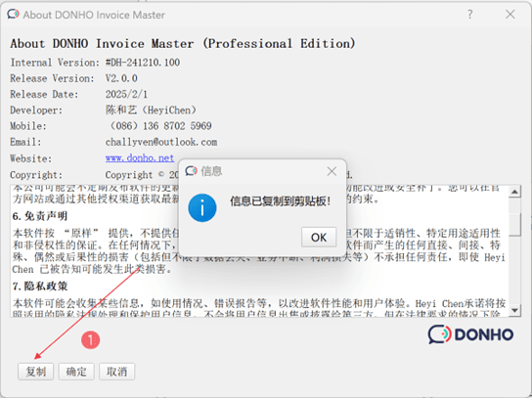Click the DONHO icon in About title bar
Viewport: 532px width, 398px height.
point(14,15)
